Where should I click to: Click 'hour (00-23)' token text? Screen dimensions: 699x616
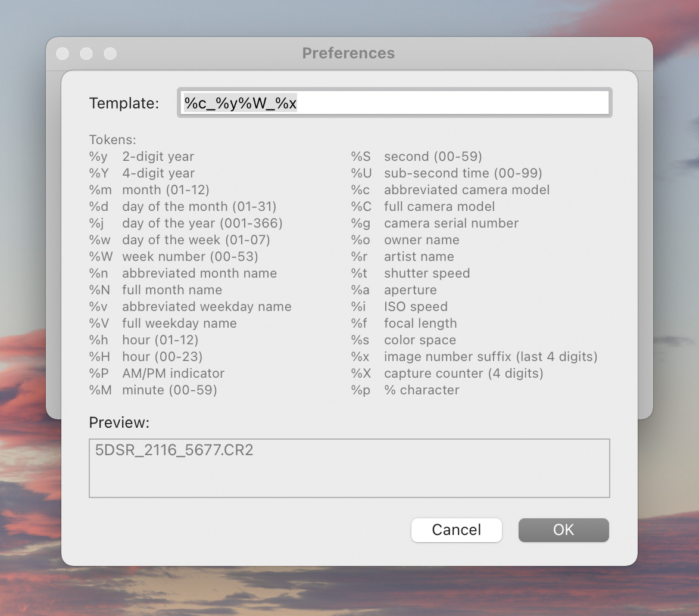click(x=163, y=357)
